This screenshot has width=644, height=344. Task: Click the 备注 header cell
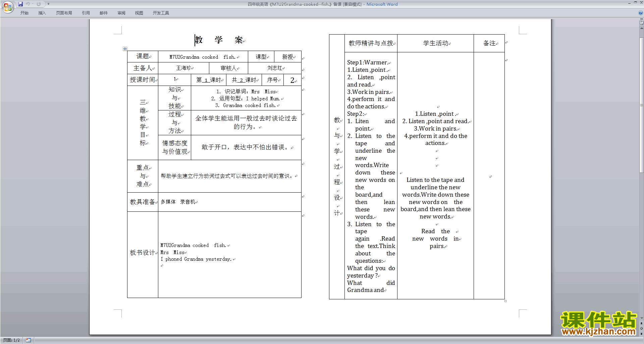coord(489,43)
